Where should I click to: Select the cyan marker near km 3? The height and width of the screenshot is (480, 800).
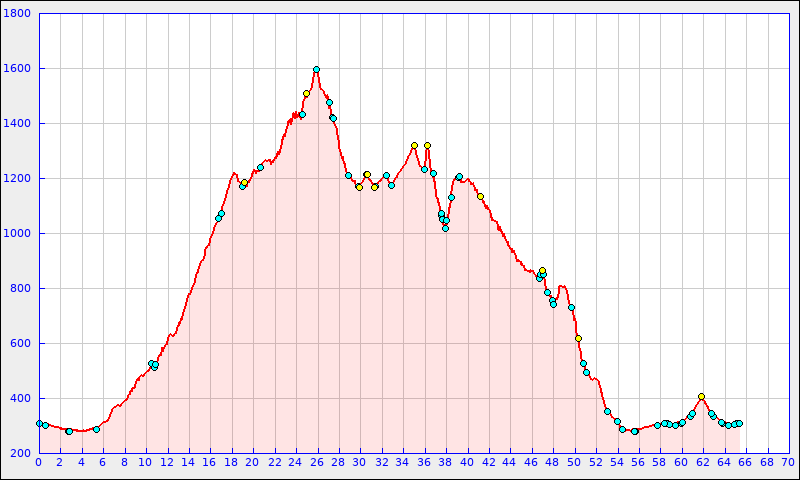(69, 431)
